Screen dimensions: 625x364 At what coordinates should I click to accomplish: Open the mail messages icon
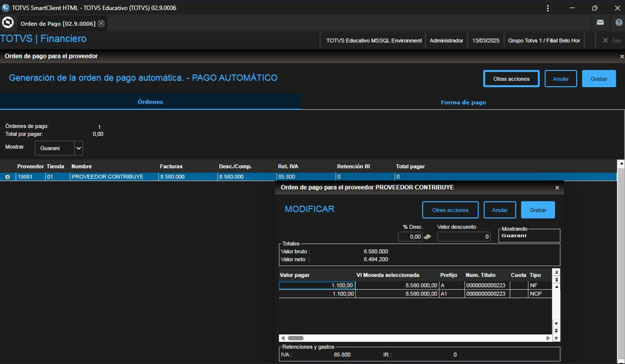(600, 23)
